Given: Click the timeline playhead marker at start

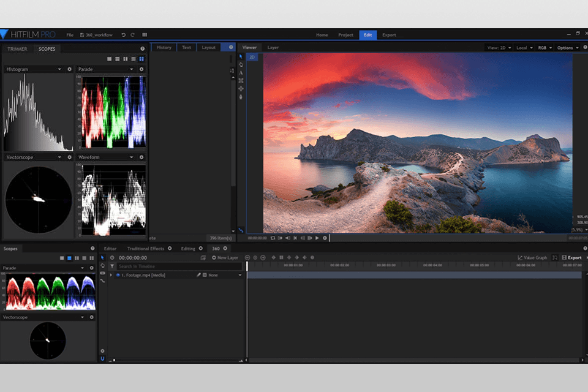Looking at the screenshot, I should 247,266.
